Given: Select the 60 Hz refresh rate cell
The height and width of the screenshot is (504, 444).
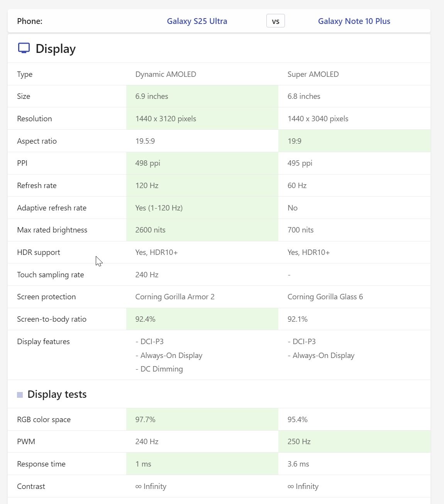Looking at the screenshot, I should 354,185.
